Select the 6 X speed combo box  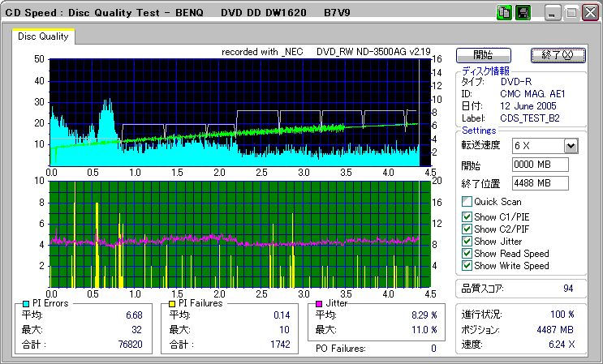[x=537, y=145]
